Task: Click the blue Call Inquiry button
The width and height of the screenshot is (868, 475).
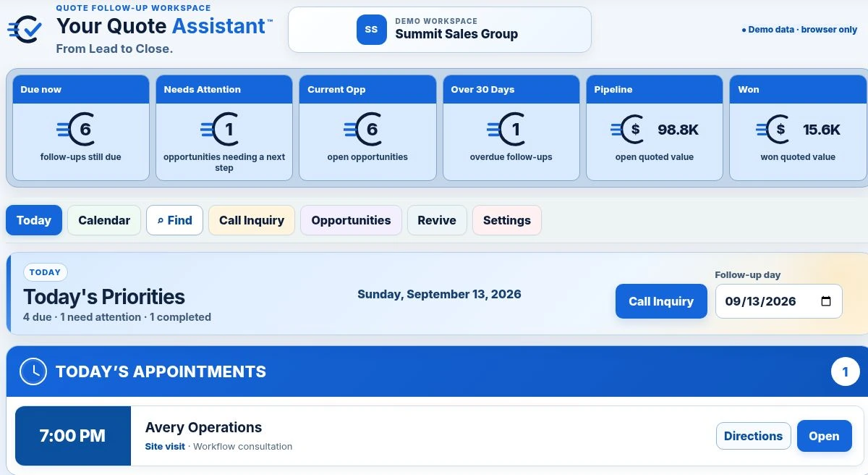Action: (661, 301)
